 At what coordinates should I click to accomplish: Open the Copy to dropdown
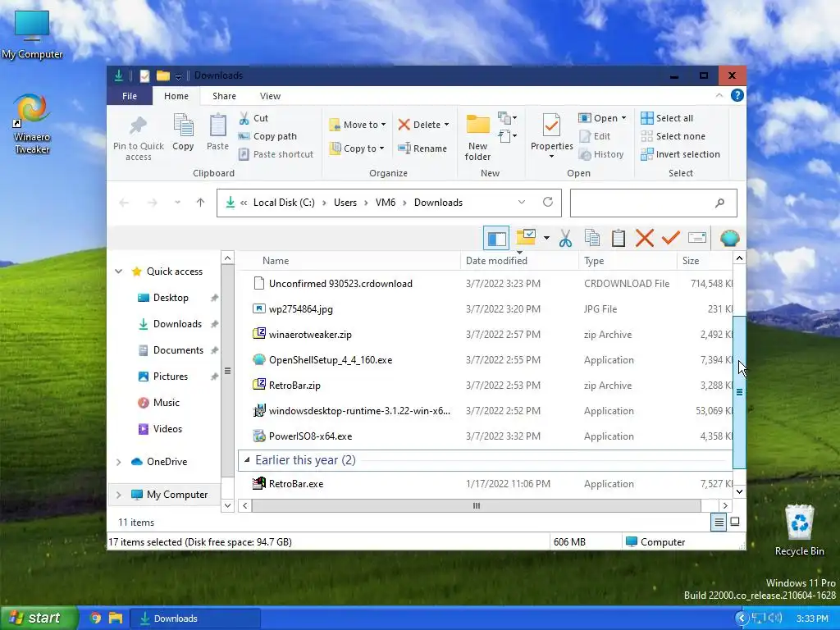coord(357,148)
